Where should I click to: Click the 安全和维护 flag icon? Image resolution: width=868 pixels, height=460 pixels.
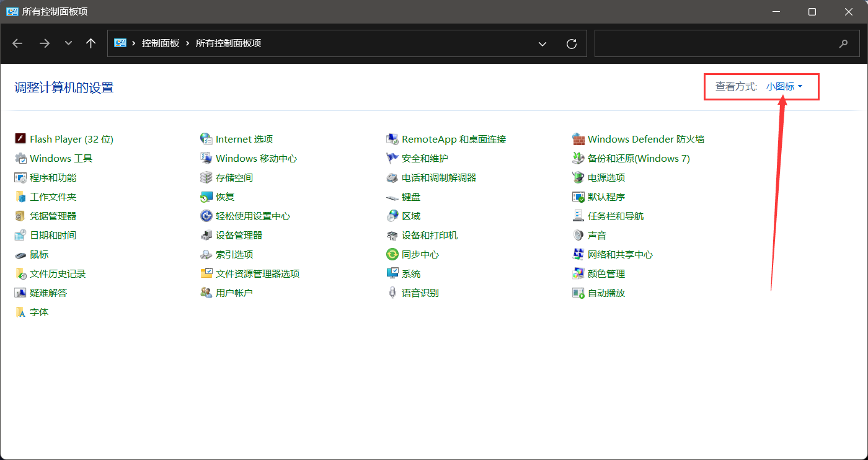(x=392, y=158)
